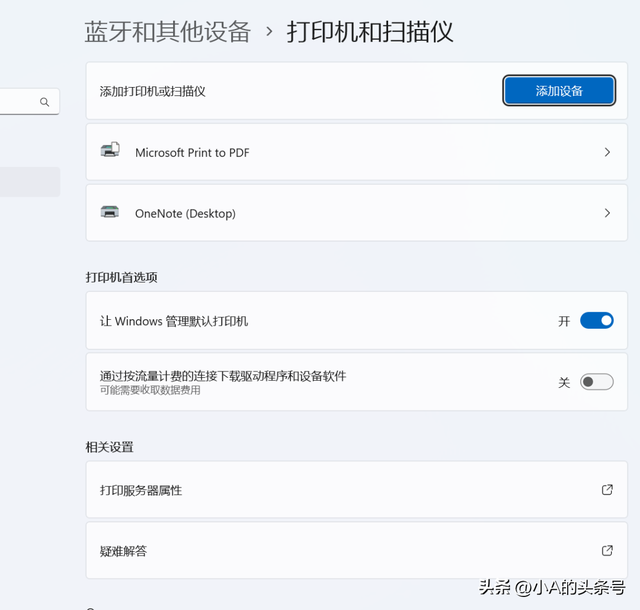Click the search magnifier icon
Viewport: 640px width, 610px height.
(44, 102)
